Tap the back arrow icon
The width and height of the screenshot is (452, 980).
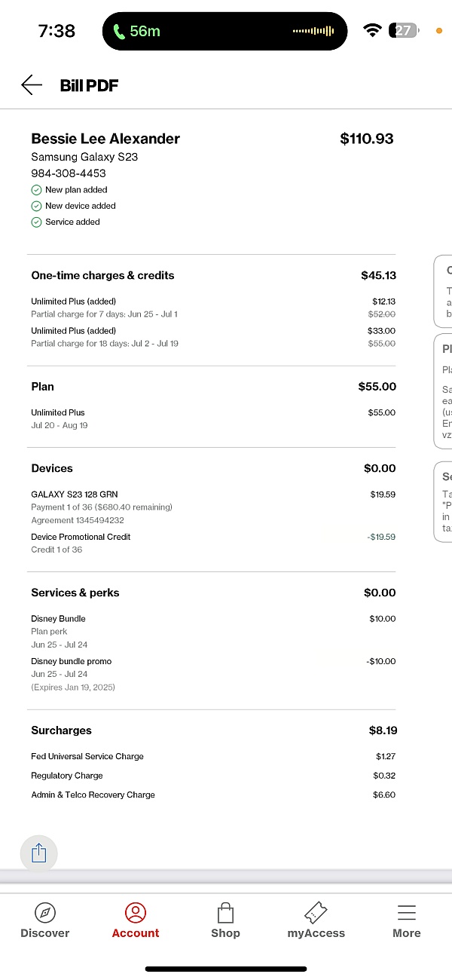click(32, 85)
